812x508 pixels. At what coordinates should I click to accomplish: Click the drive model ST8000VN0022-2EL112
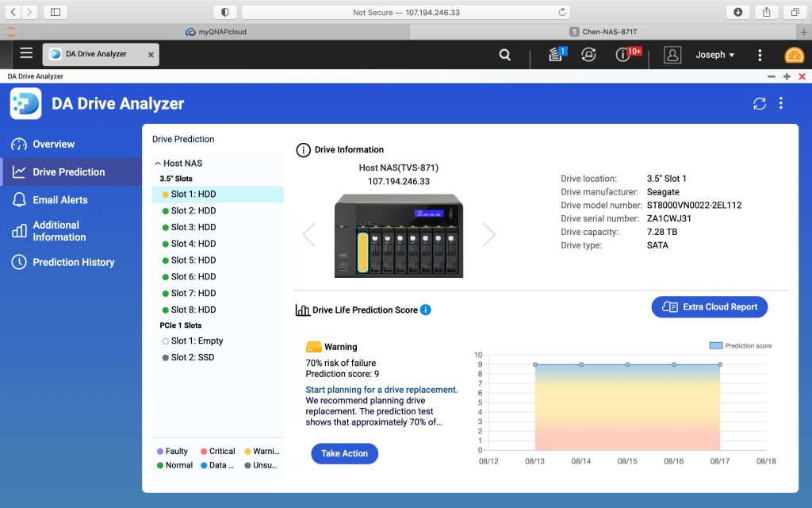[694, 206]
